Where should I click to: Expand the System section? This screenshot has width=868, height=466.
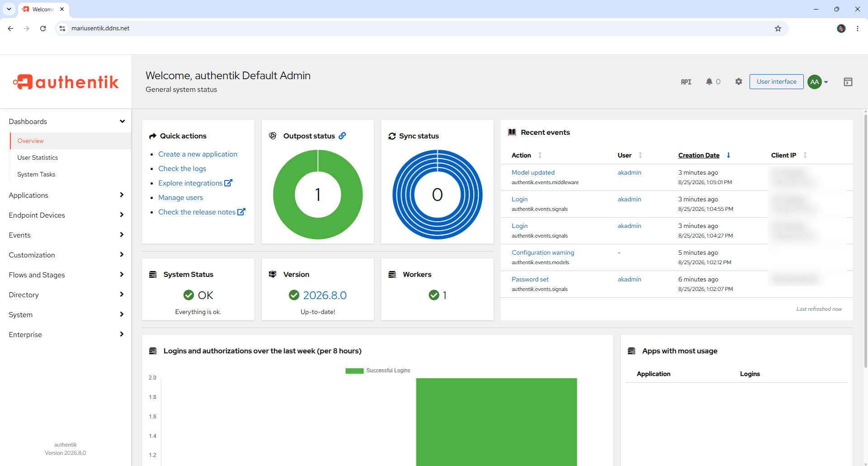coord(122,314)
